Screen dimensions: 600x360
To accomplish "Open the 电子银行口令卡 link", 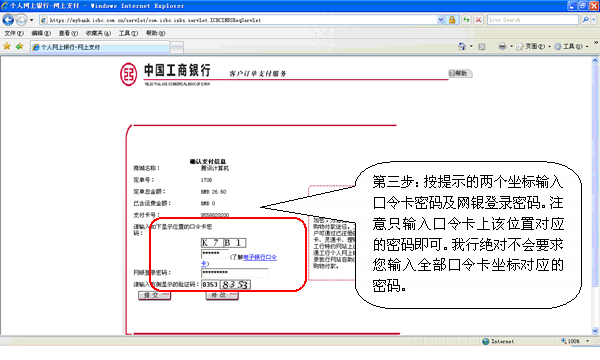I will point(260,257).
